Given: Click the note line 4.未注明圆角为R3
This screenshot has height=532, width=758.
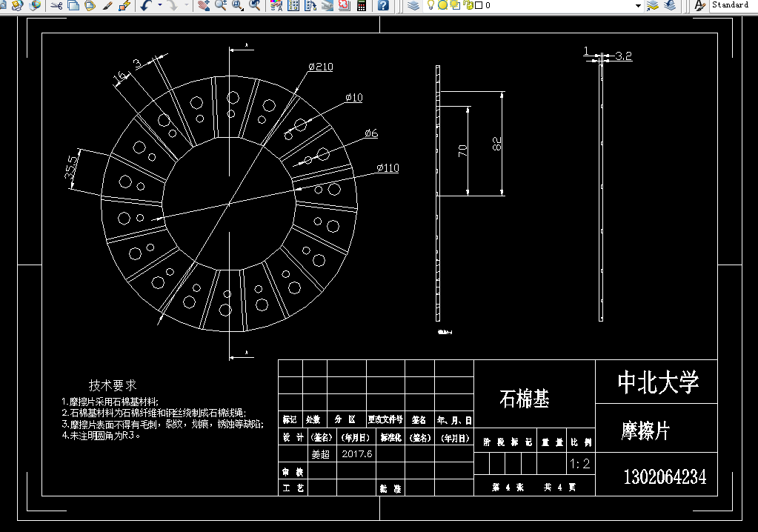Looking at the screenshot, I should [x=102, y=436].
